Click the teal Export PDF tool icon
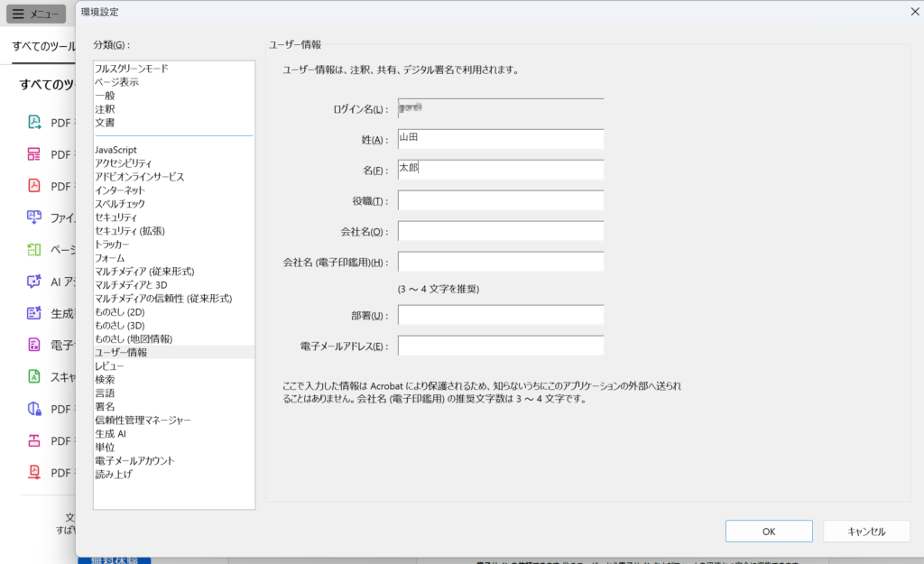 (34, 122)
